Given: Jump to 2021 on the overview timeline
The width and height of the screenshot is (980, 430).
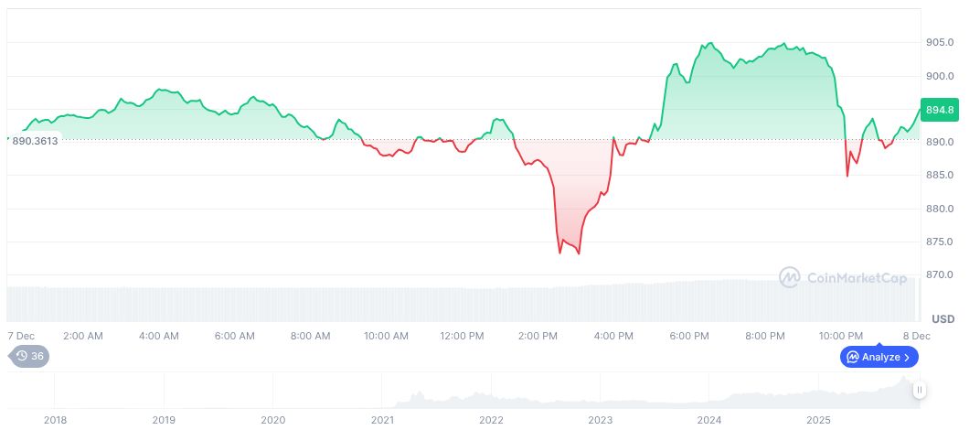Looking at the screenshot, I should 382,420.
